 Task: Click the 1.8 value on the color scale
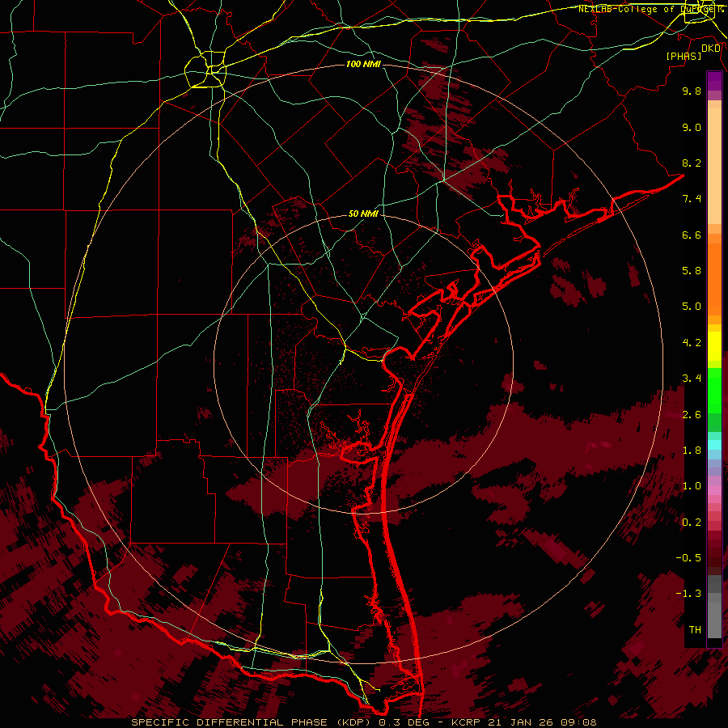692,451
